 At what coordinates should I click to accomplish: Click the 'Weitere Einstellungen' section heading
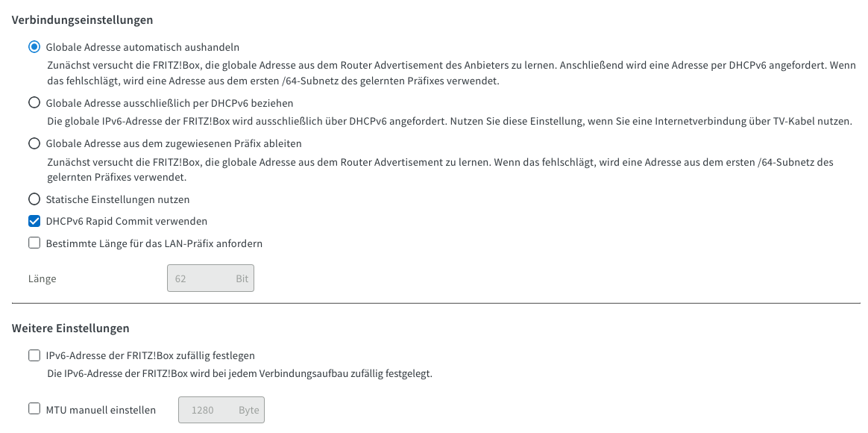[x=70, y=328]
